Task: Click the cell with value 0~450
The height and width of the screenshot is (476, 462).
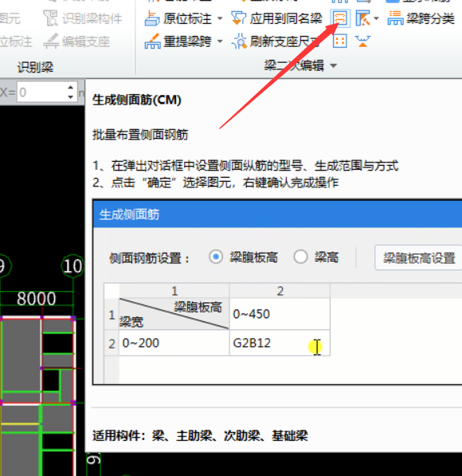Action: pyautogui.click(x=280, y=314)
